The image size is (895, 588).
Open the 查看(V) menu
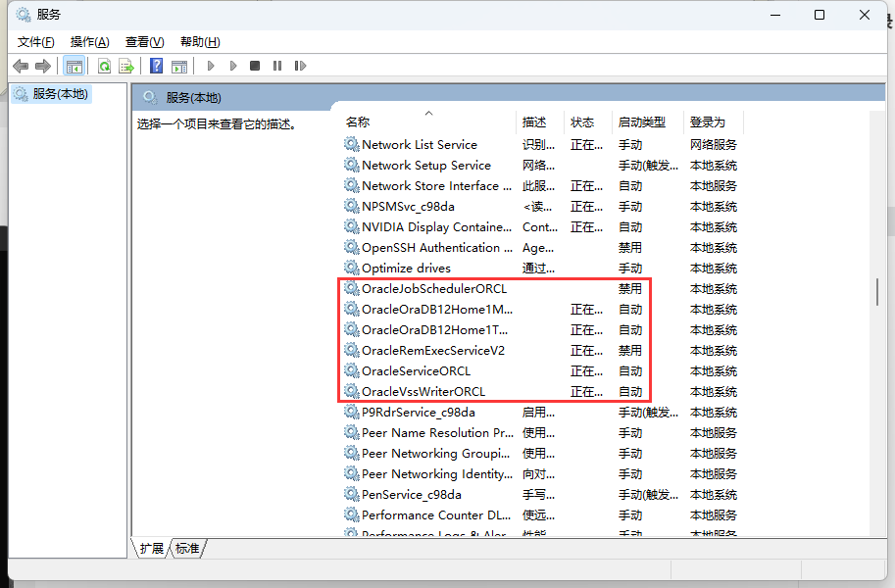click(x=144, y=42)
